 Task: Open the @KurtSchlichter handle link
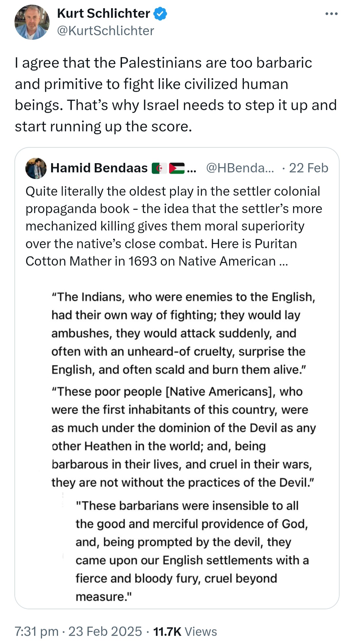[x=106, y=31]
